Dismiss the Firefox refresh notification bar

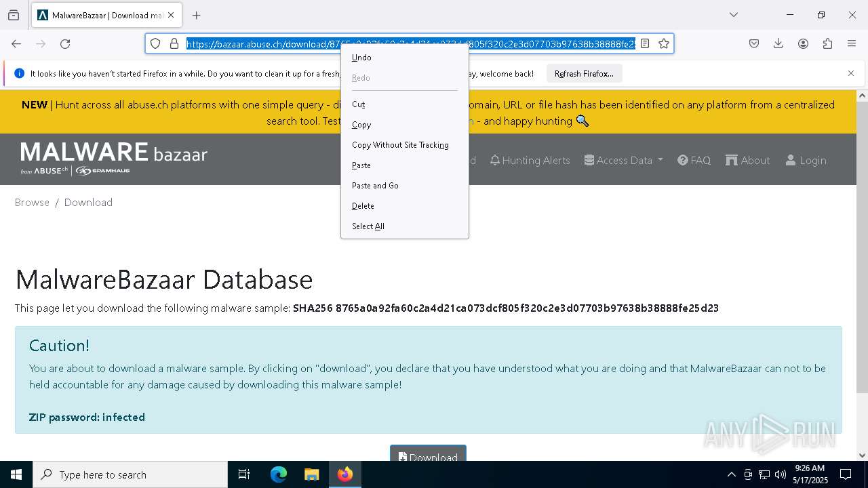click(x=851, y=73)
